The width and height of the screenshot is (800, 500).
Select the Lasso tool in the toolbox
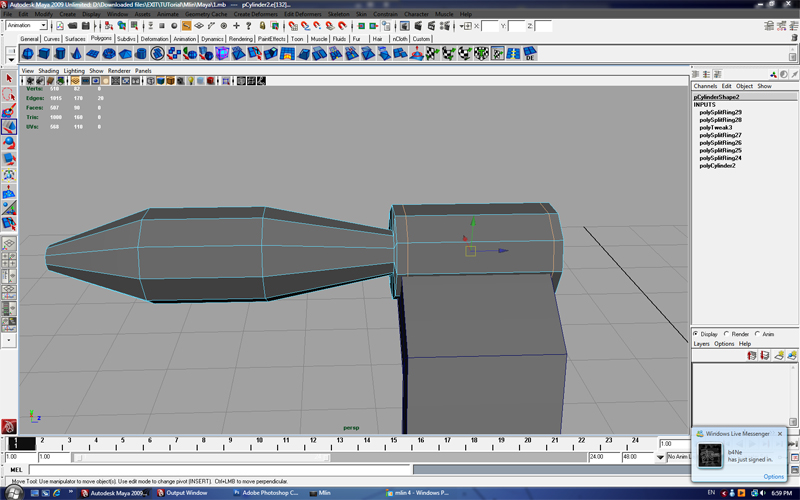tap(8, 95)
